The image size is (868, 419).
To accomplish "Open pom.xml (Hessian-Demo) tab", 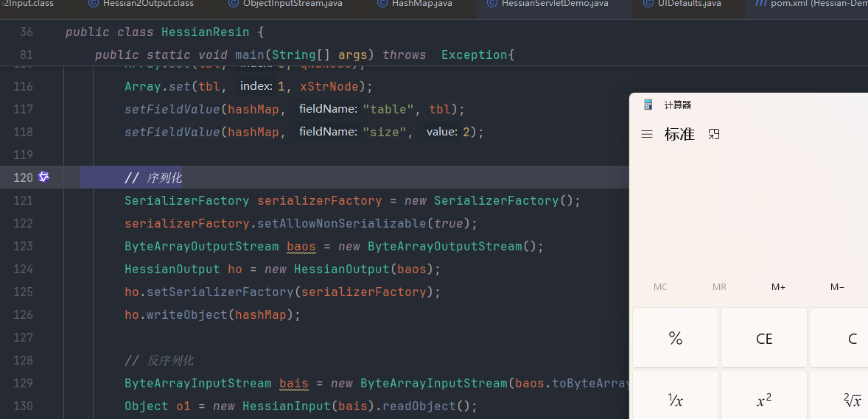I will click(x=811, y=4).
